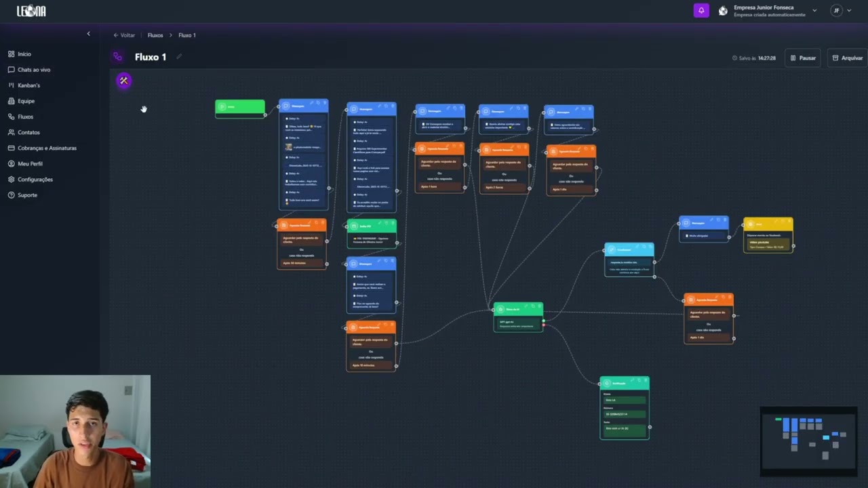The height and width of the screenshot is (488, 868).
Task: Open the notifications bell
Action: (701, 10)
